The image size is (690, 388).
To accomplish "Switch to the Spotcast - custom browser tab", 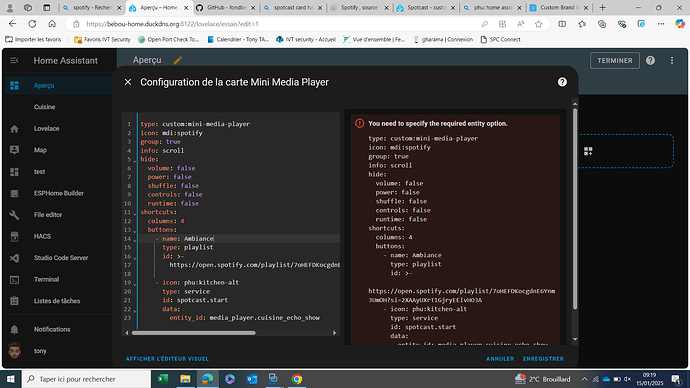I will pyautogui.click(x=426, y=7).
